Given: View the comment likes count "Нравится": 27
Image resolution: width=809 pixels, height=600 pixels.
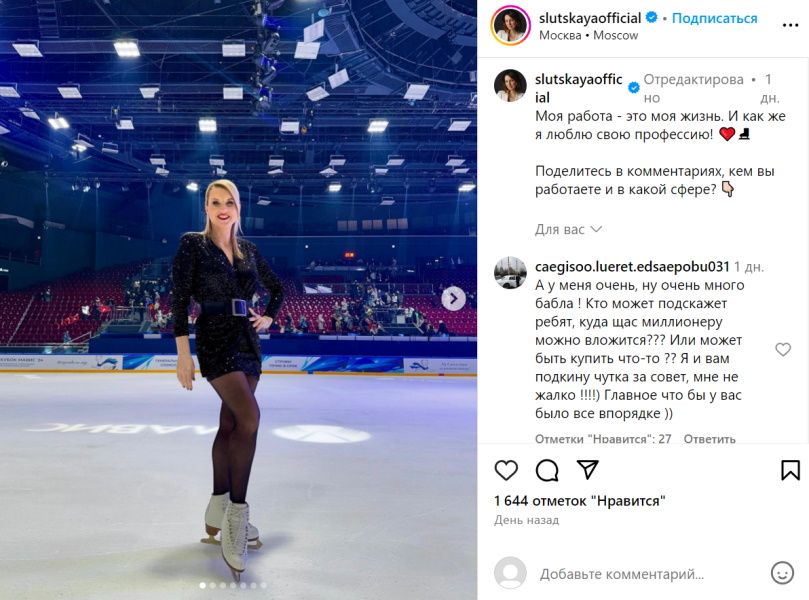Looking at the screenshot, I should click(x=603, y=439).
